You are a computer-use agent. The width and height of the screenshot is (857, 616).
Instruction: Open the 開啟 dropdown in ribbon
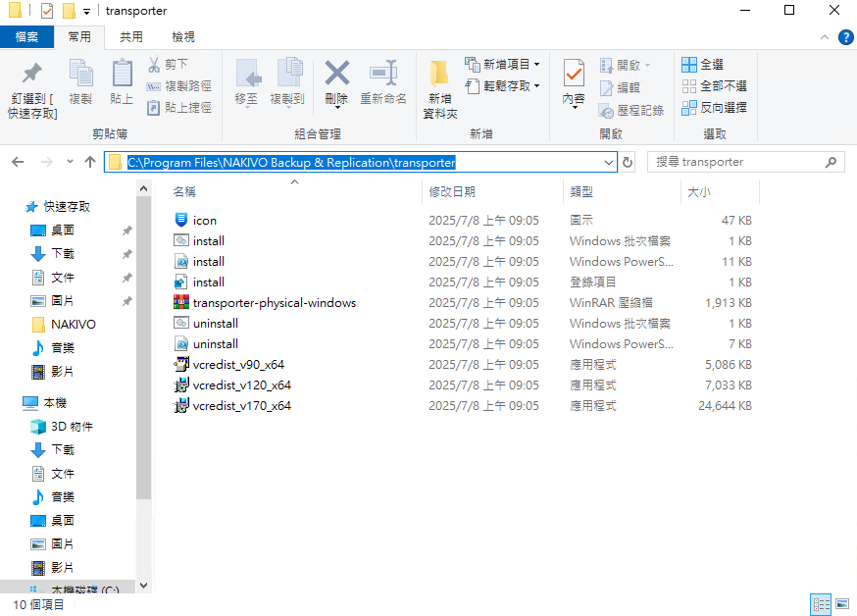coord(626,66)
